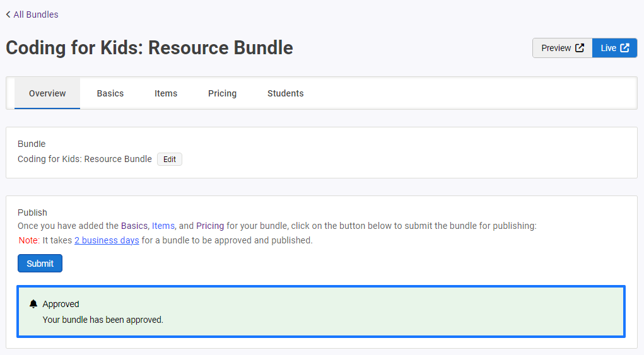This screenshot has width=644, height=355.
Task: Select the Approved heading text
Action: [x=61, y=304]
